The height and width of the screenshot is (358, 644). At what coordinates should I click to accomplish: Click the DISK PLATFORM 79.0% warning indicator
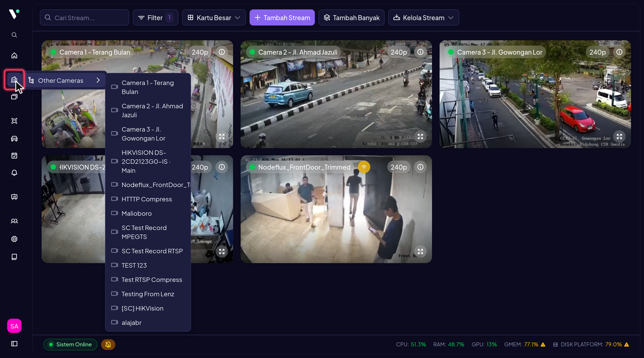(591, 345)
